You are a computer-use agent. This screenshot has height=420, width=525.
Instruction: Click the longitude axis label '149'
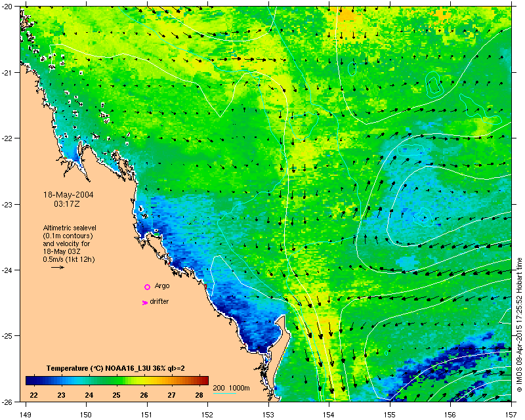tap(25, 415)
